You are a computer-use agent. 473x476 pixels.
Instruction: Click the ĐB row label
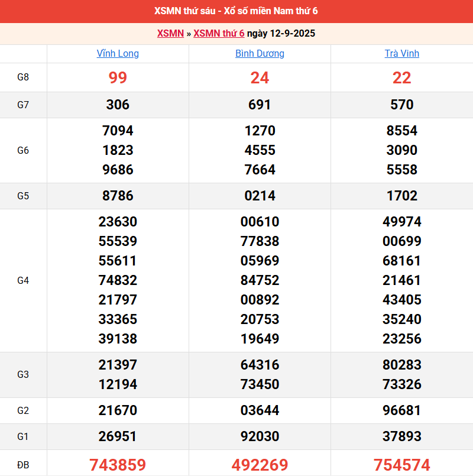point(23,465)
